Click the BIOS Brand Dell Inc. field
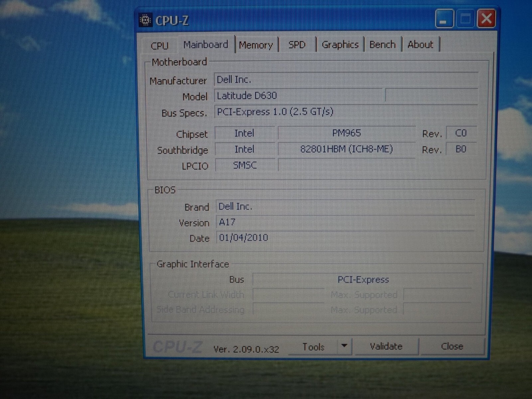Image resolution: width=532 pixels, height=399 pixels. (346, 206)
